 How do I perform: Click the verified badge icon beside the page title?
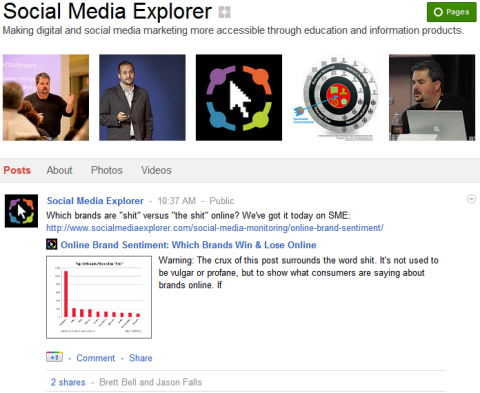click(x=224, y=12)
